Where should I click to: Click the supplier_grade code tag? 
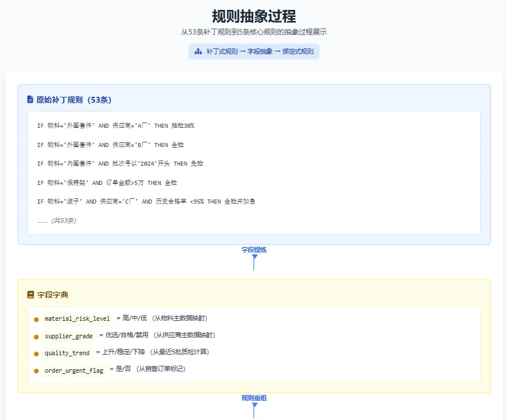(69, 336)
